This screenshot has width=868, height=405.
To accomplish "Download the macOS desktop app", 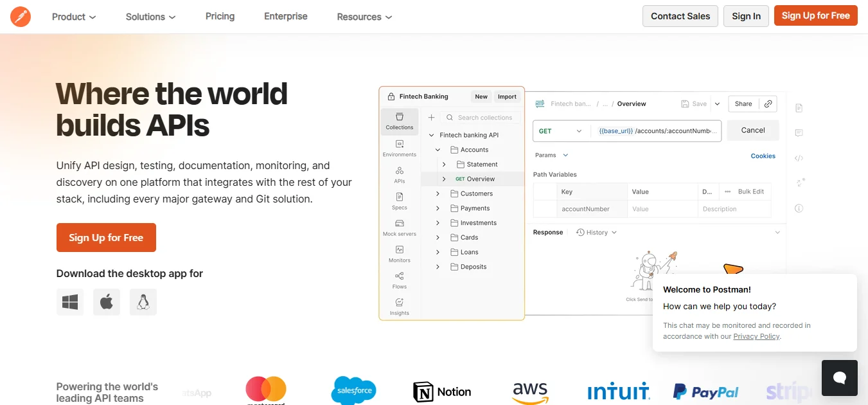I will tap(107, 302).
